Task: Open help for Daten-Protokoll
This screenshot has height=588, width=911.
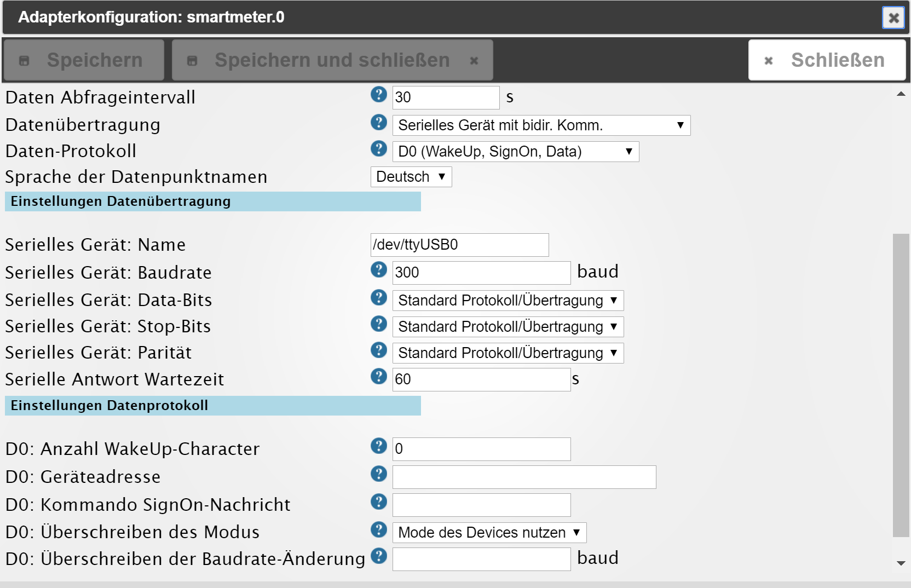Action: pyautogui.click(x=378, y=148)
